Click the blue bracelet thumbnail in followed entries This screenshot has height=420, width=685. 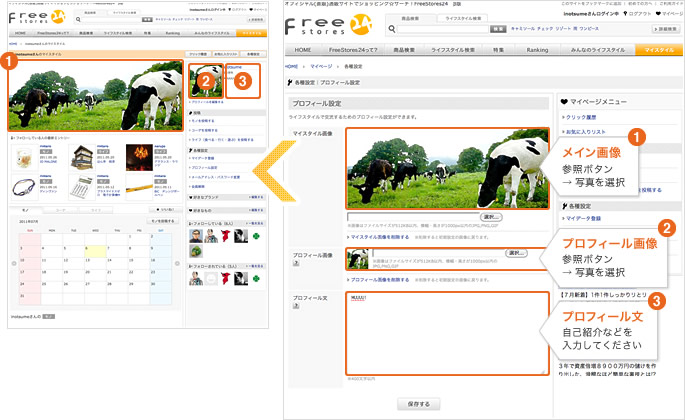pos(24,187)
